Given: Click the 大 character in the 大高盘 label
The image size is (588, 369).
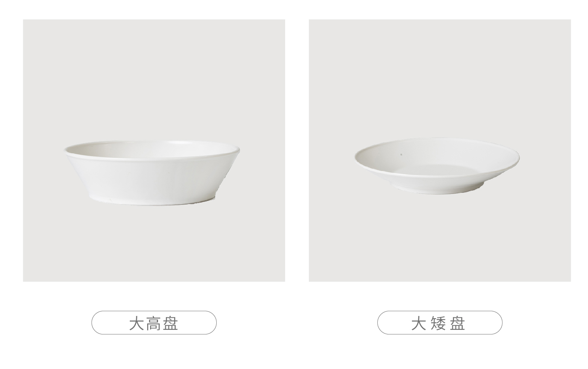Looking at the screenshot, I should (137, 323).
